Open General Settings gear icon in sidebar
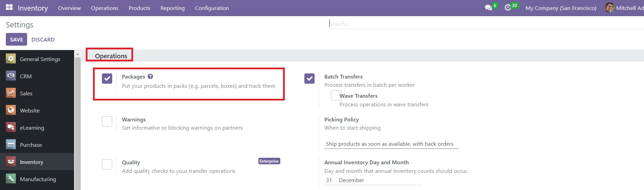Screen dimensions: 644x190 pyautogui.click(x=11, y=59)
